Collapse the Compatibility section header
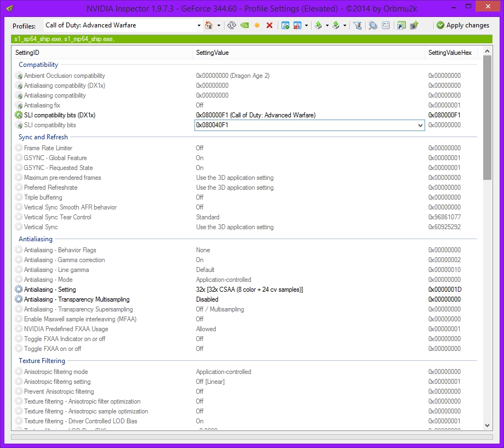The width and height of the screenshot is (504, 448). tap(38, 65)
